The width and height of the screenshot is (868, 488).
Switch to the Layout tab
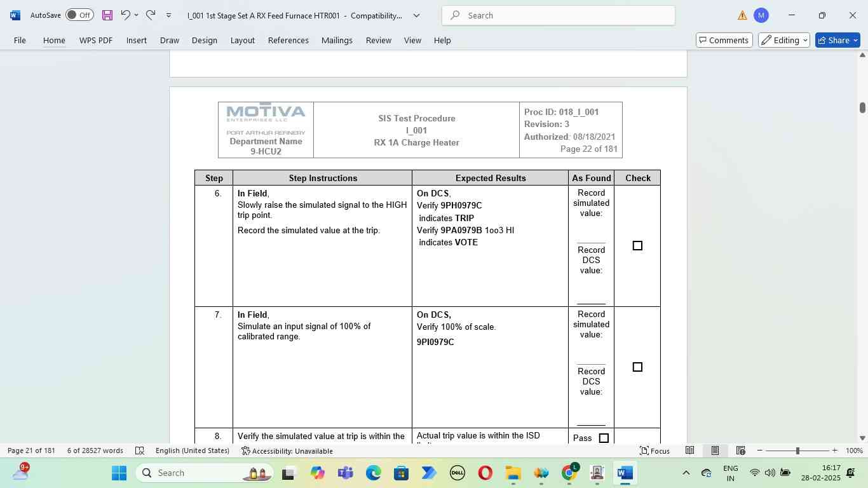[243, 40]
